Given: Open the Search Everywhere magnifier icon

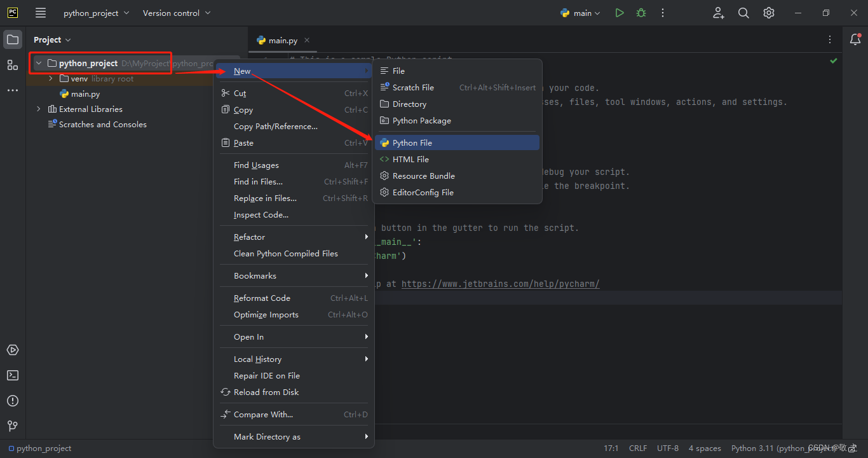Looking at the screenshot, I should point(743,13).
